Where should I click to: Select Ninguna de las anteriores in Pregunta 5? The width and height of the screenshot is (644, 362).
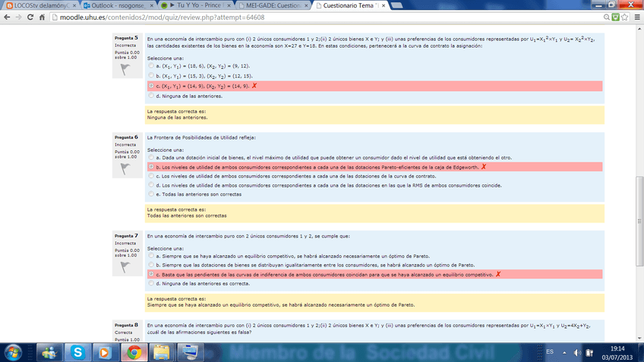151,96
